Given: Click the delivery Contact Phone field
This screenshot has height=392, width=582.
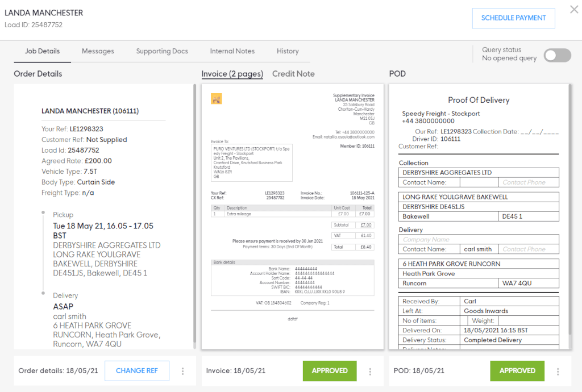Looking at the screenshot, I should [x=528, y=249].
